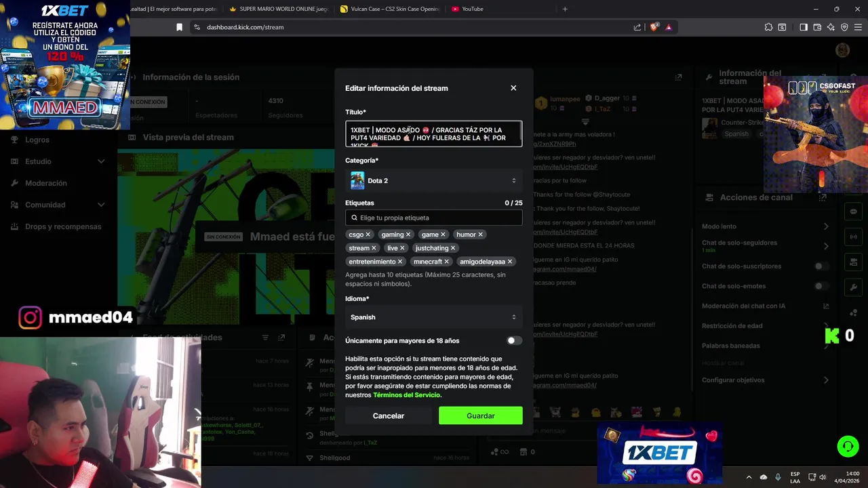Open the Términos del Servicio link
This screenshot has height=488, width=868.
click(x=407, y=395)
